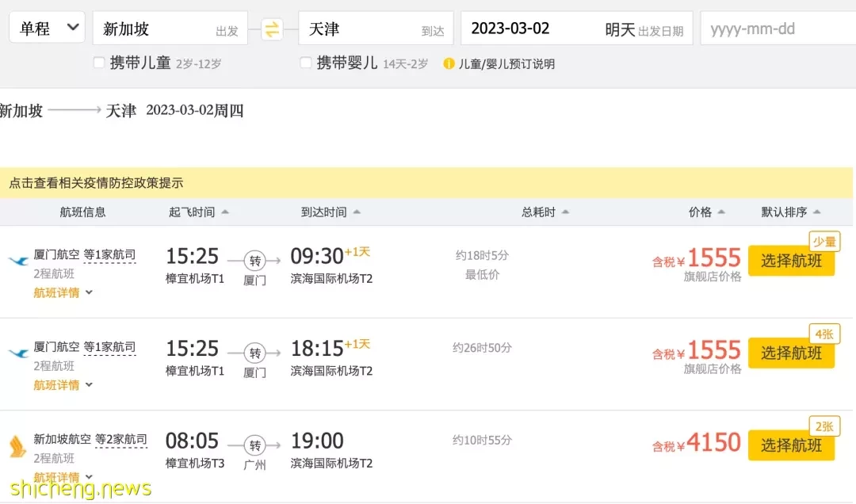Click the 2张 remaining tickets badge
Screen dimensions: 856x504
(x=824, y=426)
